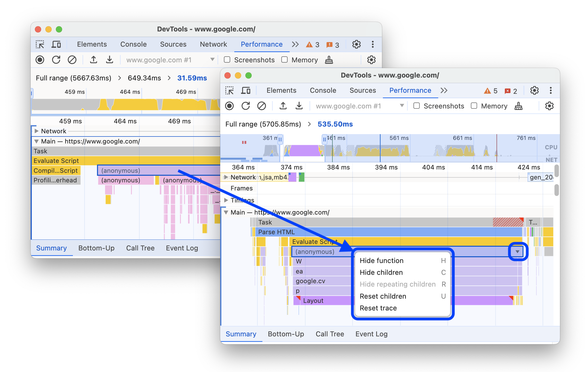Expand the Main thread section
Screen dimensions: 588x372
(x=228, y=211)
